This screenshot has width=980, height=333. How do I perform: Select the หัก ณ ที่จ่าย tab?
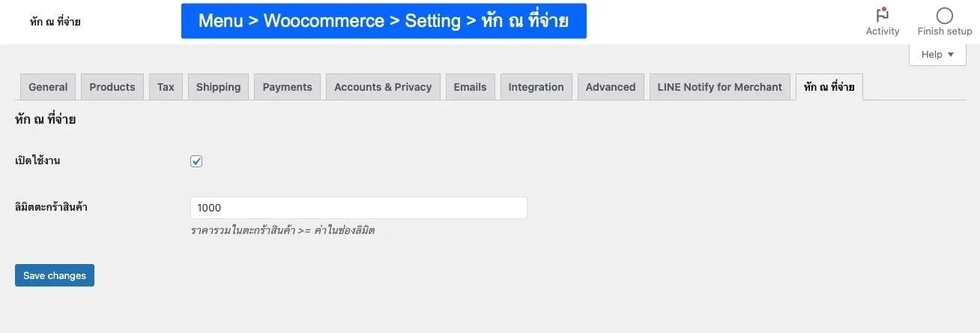829,87
